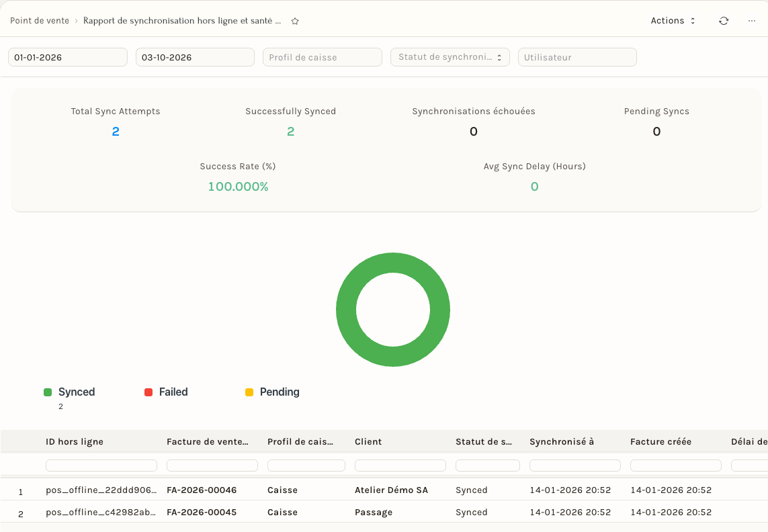Focus the Utilisateur filter field

coord(577,57)
